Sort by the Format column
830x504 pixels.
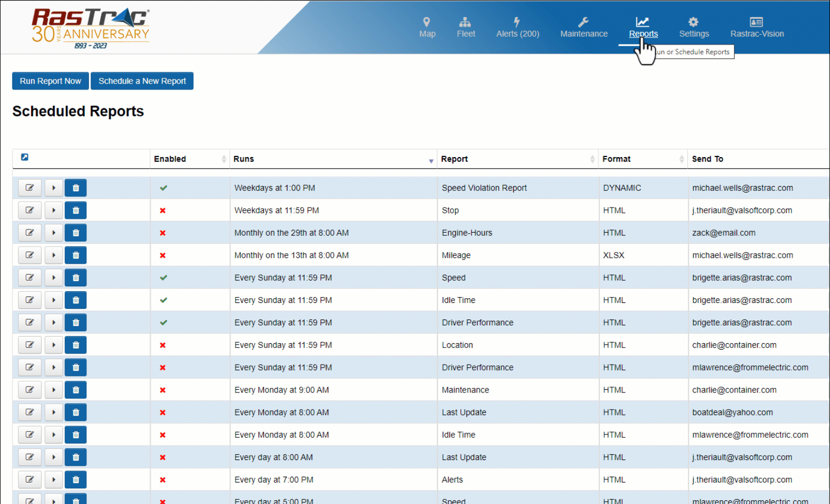(681, 159)
